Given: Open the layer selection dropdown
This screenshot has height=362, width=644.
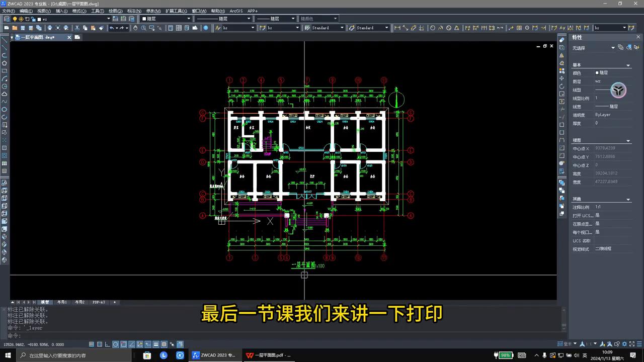Looking at the screenshot, I should pyautogui.click(x=109, y=18).
